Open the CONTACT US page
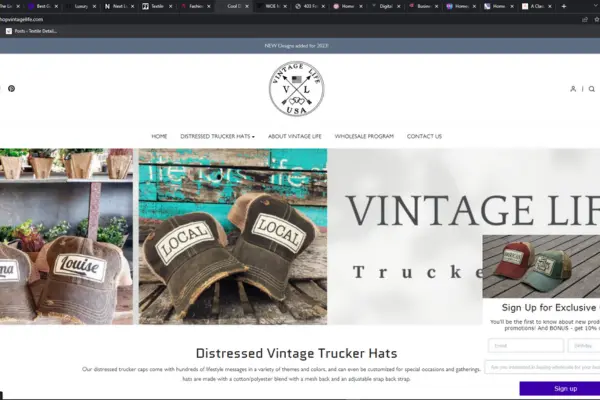 coord(424,136)
